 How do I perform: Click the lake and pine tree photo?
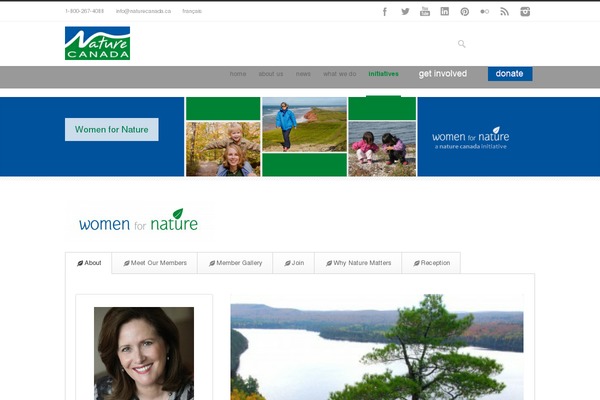point(377,347)
